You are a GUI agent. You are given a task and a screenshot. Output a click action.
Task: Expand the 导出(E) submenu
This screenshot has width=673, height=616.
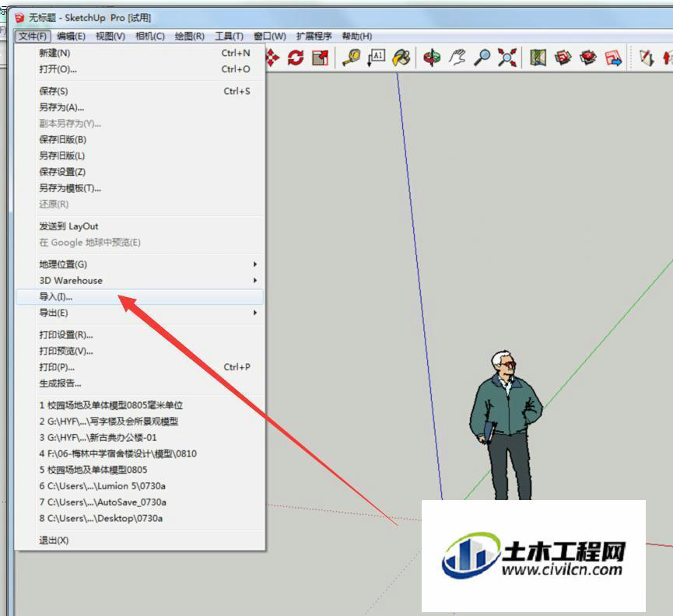(x=139, y=313)
